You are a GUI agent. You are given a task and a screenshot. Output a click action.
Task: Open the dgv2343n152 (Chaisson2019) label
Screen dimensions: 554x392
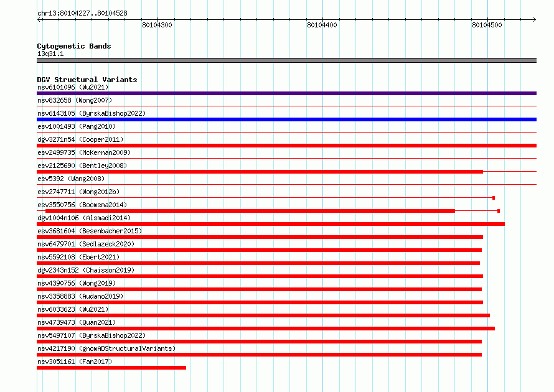[86, 270]
